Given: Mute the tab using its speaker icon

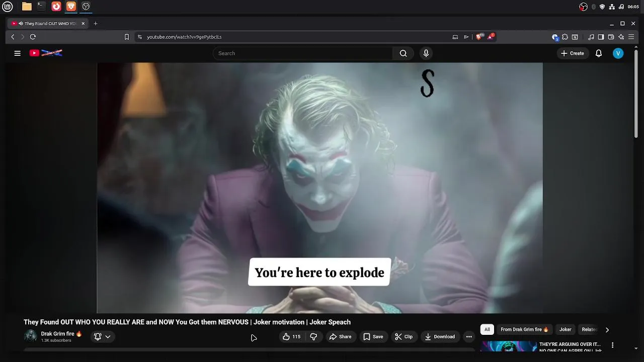Looking at the screenshot, I should tap(21, 24).
